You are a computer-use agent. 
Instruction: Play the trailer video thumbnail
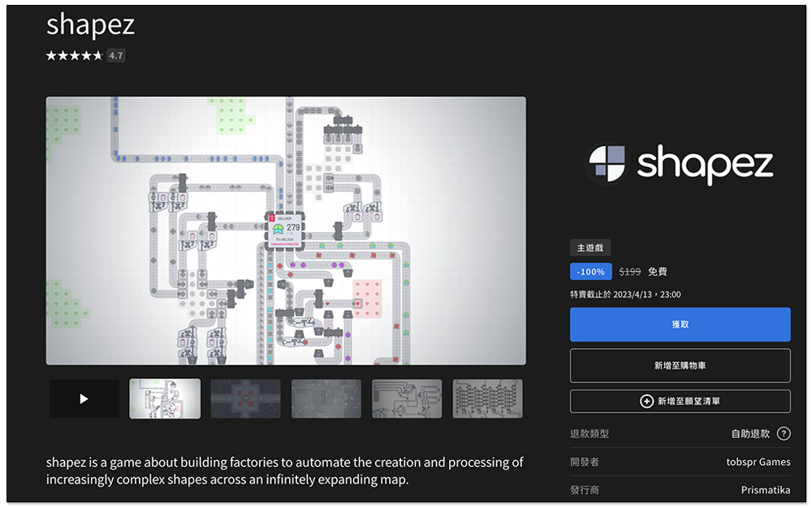click(84, 398)
